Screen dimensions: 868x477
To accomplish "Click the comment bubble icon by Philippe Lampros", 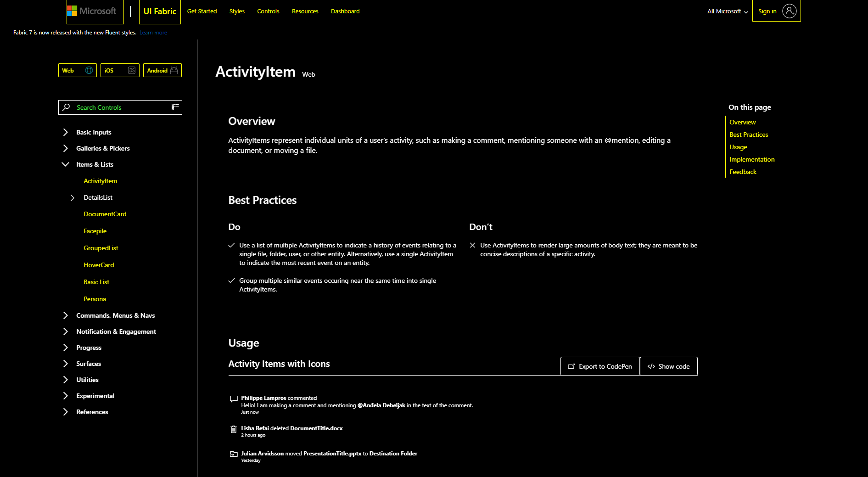I will tap(234, 399).
